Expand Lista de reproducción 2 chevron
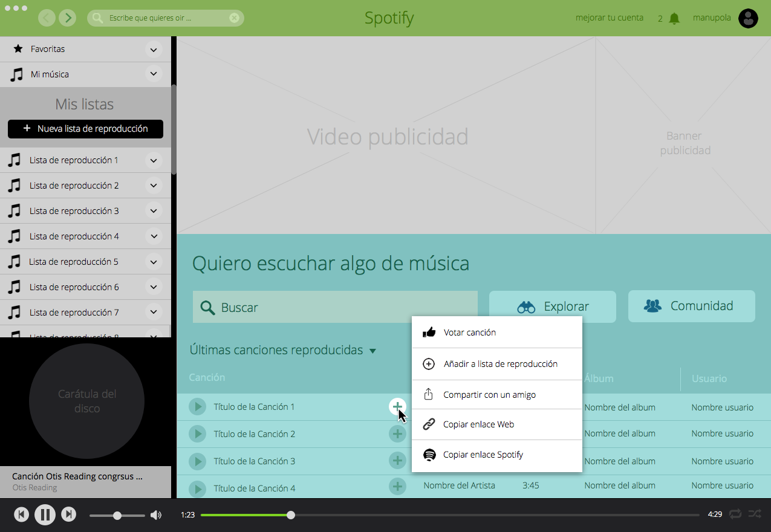Viewport: 771px width, 532px height. tap(154, 186)
